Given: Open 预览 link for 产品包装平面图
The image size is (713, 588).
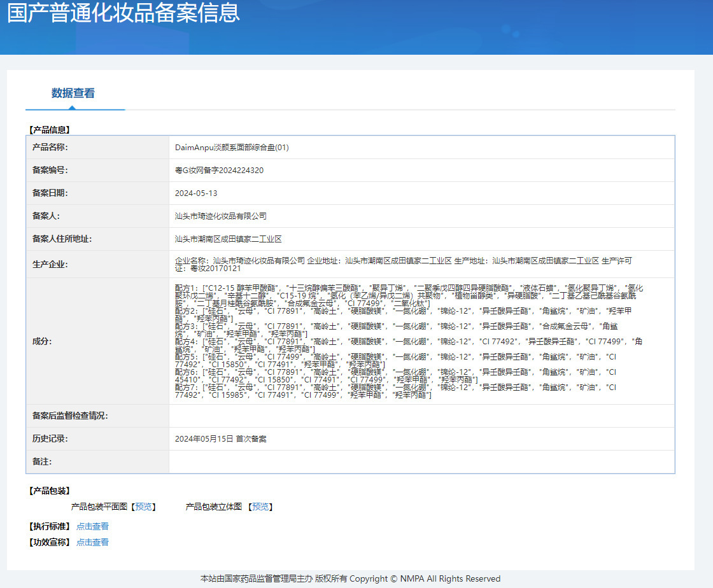Looking at the screenshot, I should pyautogui.click(x=143, y=507).
